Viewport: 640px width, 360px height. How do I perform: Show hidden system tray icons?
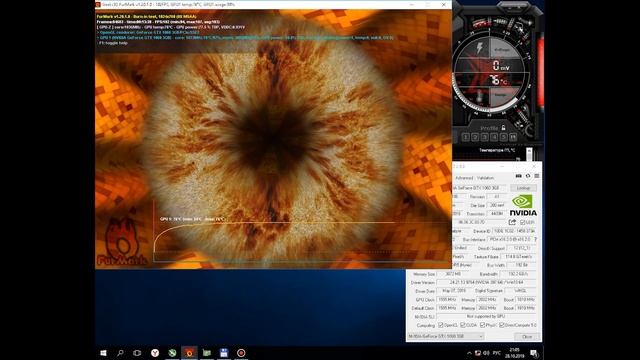click(x=469, y=353)
